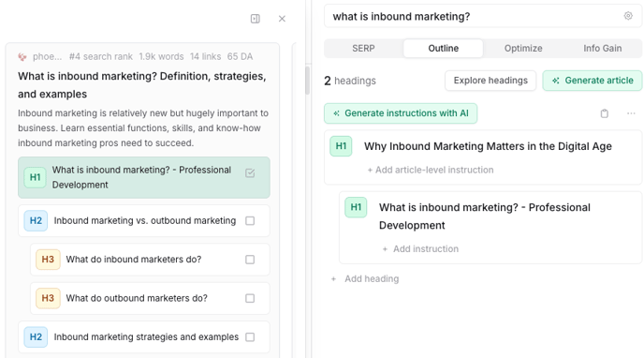This screenshot has width=644, height=358.
Task: Collapse the side panel using the panel icon
Action: [255, 19]
